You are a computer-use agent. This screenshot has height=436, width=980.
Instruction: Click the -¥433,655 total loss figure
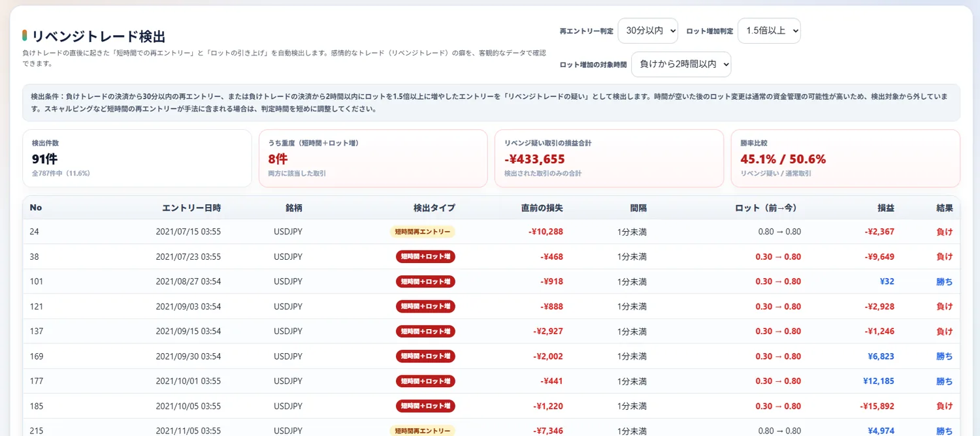pyautogui.click(x=535, y=159)
